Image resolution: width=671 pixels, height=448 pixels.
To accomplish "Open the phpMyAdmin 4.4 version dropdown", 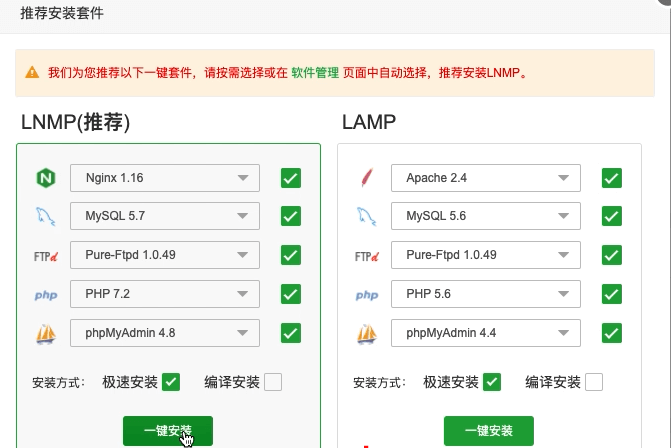I will (x=486, y=333).
